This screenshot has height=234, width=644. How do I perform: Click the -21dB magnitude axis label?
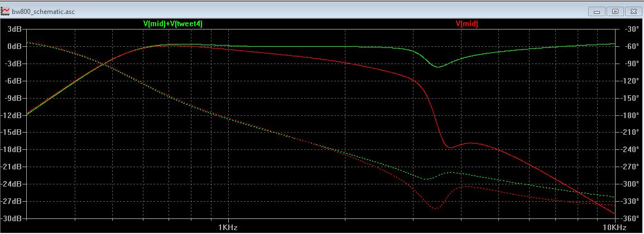pos(11,167)
